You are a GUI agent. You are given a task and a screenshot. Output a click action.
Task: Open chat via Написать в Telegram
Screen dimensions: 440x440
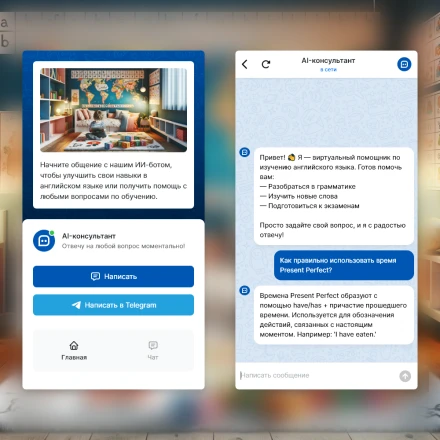click(113, 305)
